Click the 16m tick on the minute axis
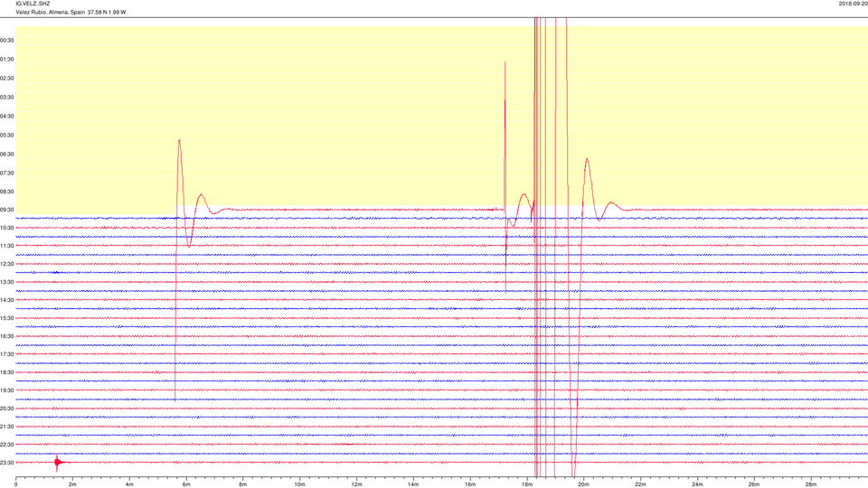 point(470,484)
